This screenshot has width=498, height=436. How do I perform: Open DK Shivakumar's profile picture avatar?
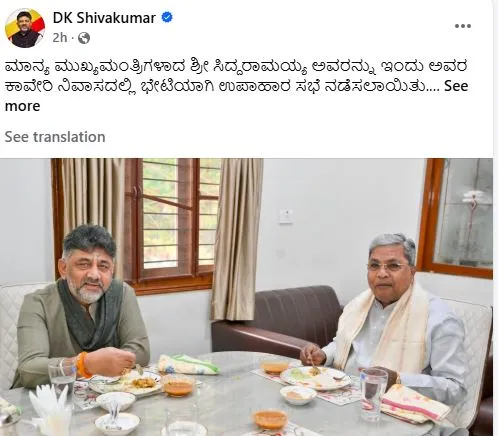[x=25, y=28]
